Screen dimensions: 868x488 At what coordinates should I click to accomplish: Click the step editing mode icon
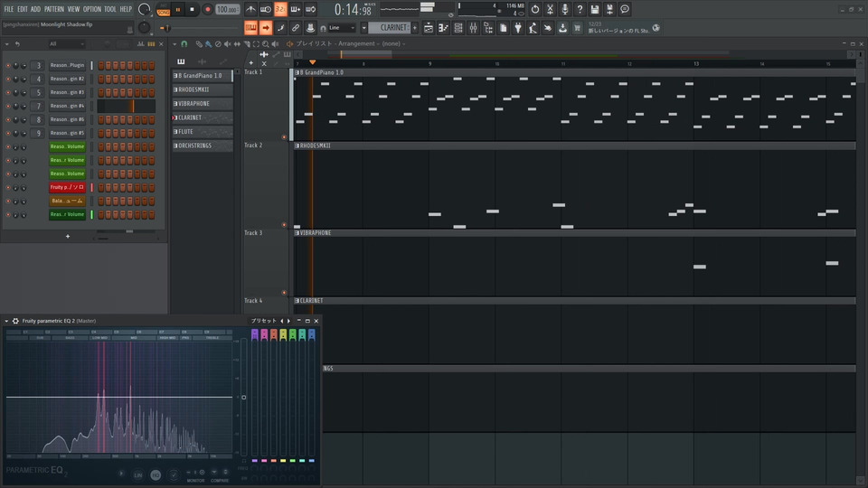(280, 28)
